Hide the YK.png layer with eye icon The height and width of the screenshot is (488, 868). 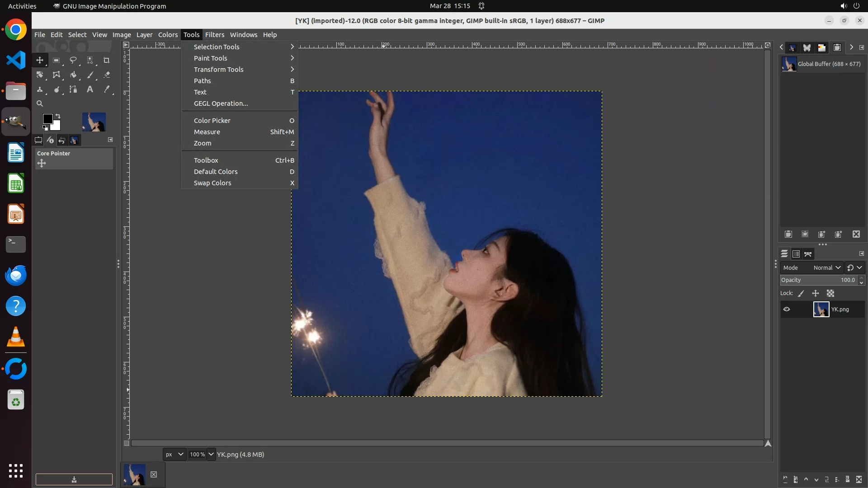coord(787,310)
